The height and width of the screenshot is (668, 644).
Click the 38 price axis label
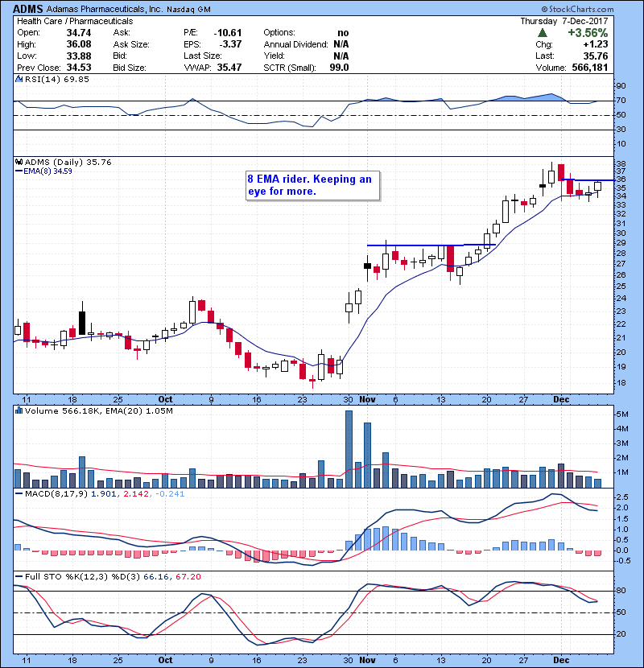click(621, 164)
